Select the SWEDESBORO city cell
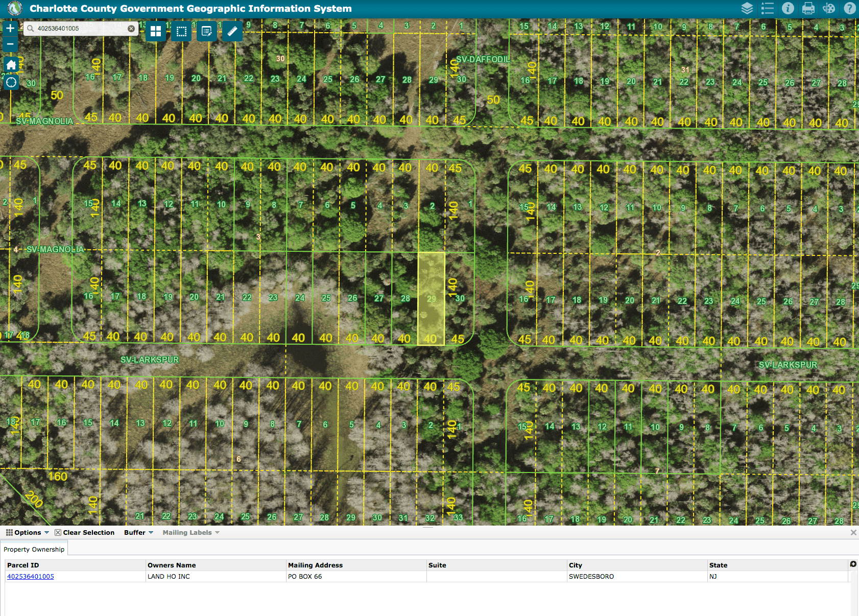The height and width of the screenshot is (616, 859). click(637, 576)
